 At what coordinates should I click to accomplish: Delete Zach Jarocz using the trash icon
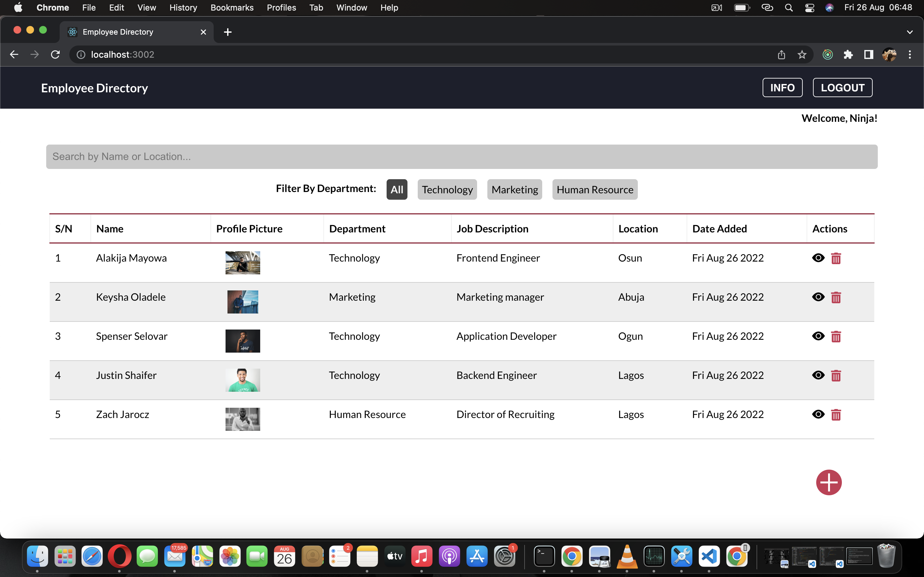coord(836,414)
